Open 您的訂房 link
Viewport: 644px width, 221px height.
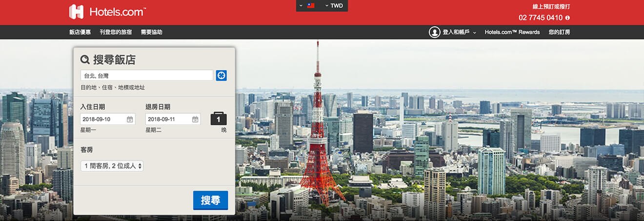559,32
